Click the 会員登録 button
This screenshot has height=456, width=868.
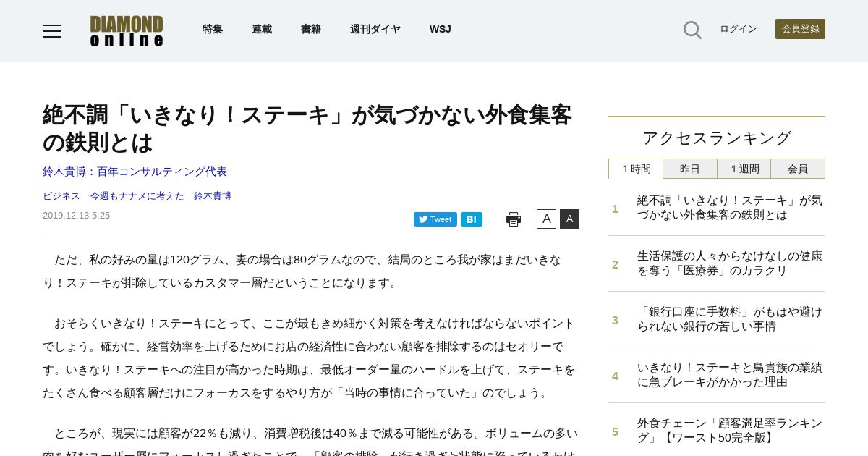pos(800,29)
